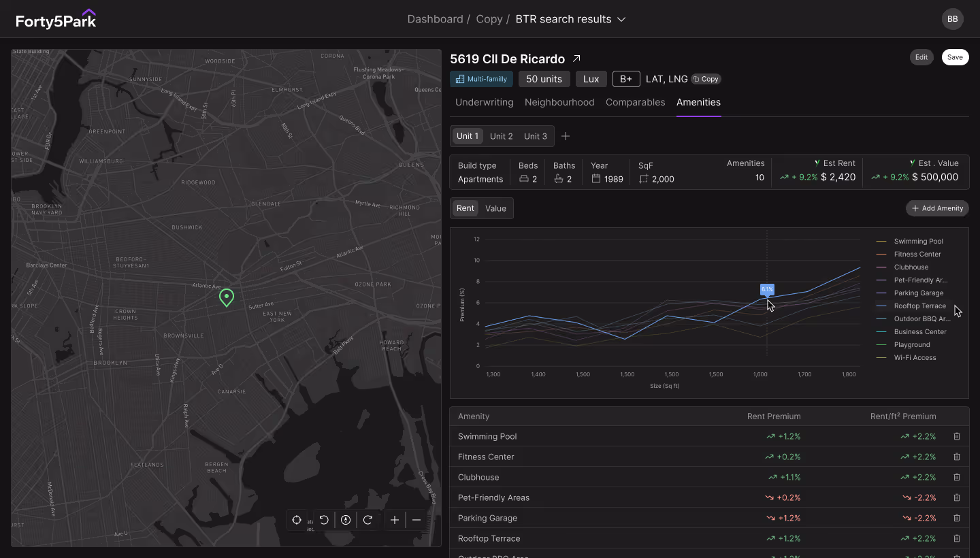
Task: Zoom in on the map
Action: pos(395,519)
